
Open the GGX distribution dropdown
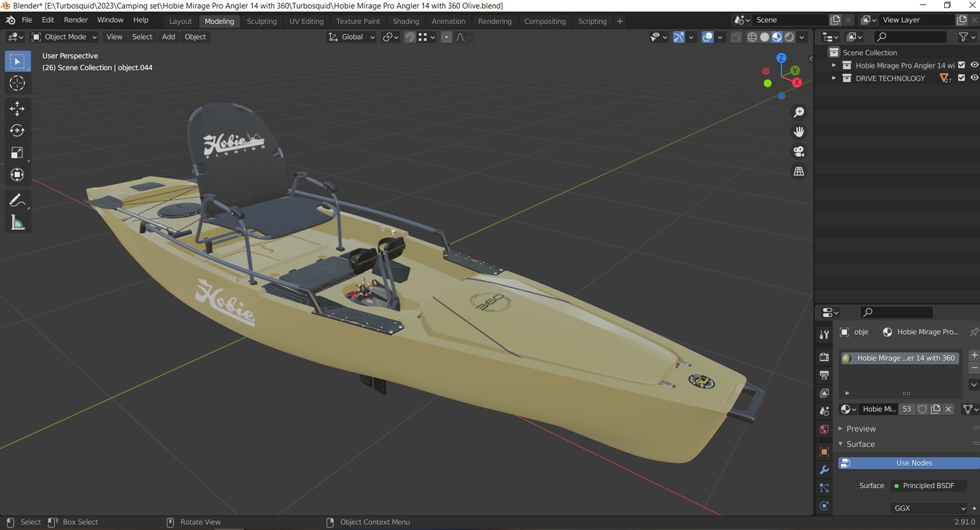coord(929,508)
